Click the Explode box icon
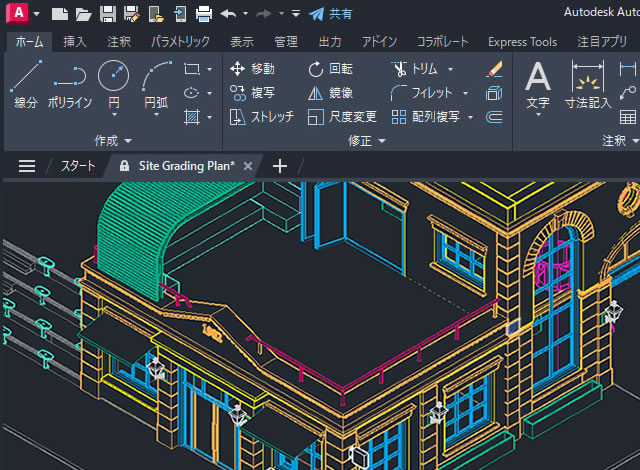The height and width of the screenshot is (470, 640). (494, 93)
